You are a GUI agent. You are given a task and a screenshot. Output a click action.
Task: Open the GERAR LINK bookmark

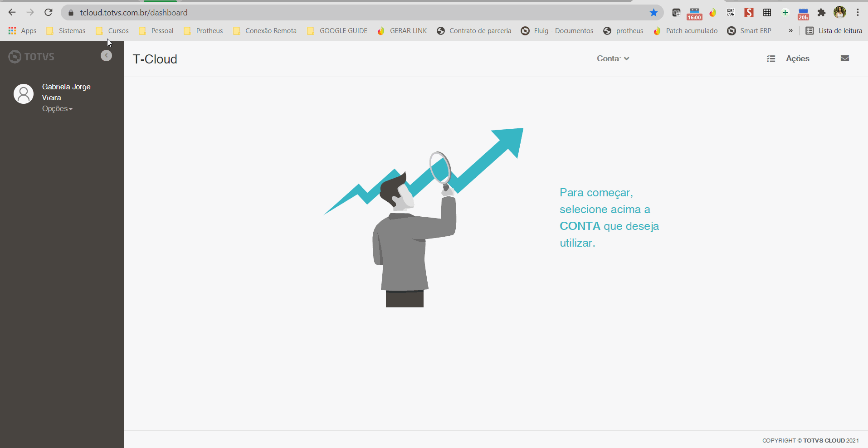point(402,31)
